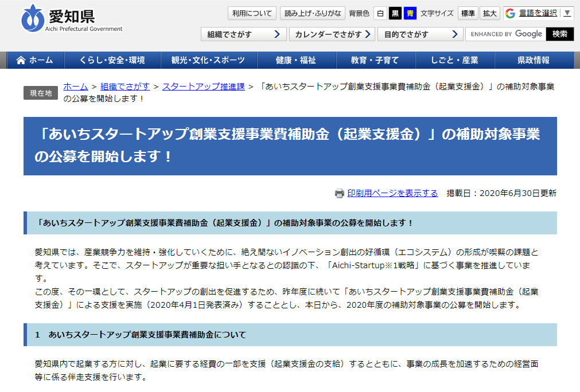Open the くらし・安全・環境 nav tab
The height and width of the screenshot is (392, 580).
click(112, 60)
